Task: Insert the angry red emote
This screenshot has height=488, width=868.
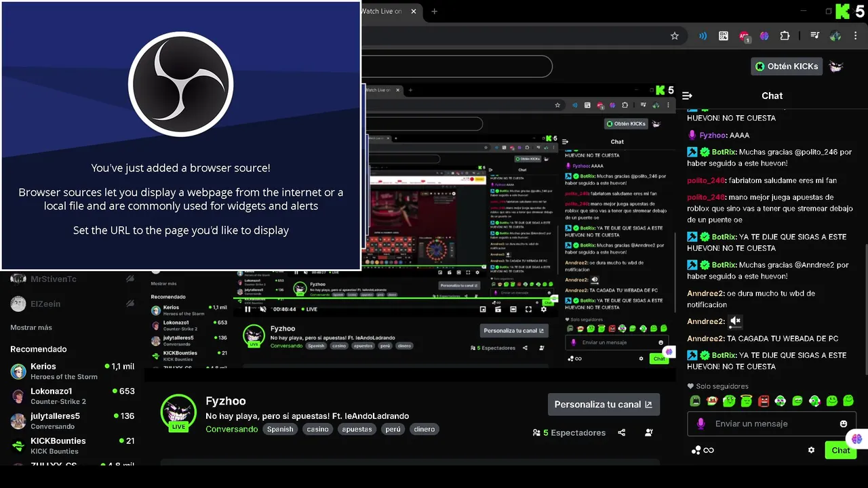Action: coord(763,401)
